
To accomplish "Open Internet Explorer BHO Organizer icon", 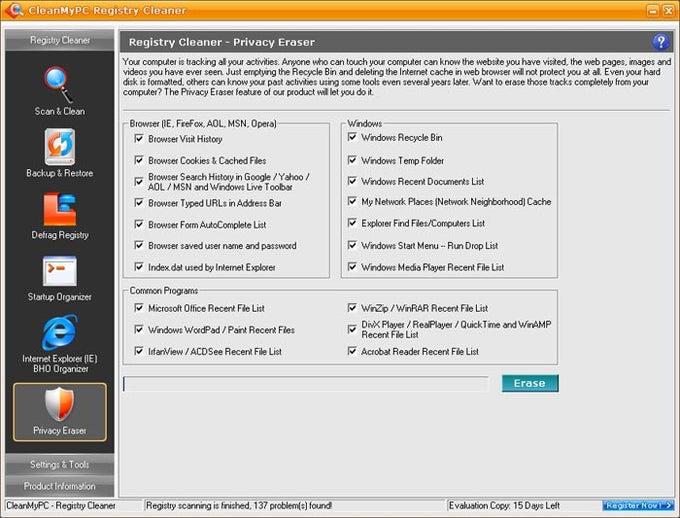I will (x=60, y=333).
